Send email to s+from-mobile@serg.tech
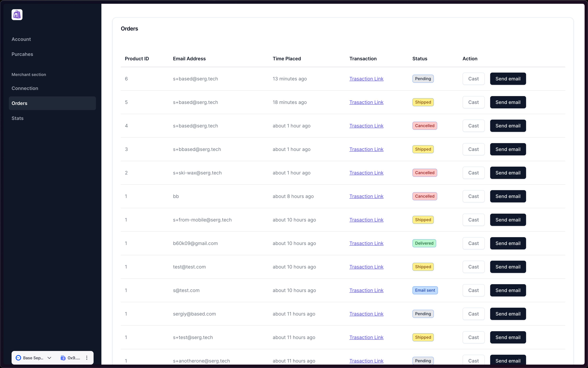 (x=508, y=220)
